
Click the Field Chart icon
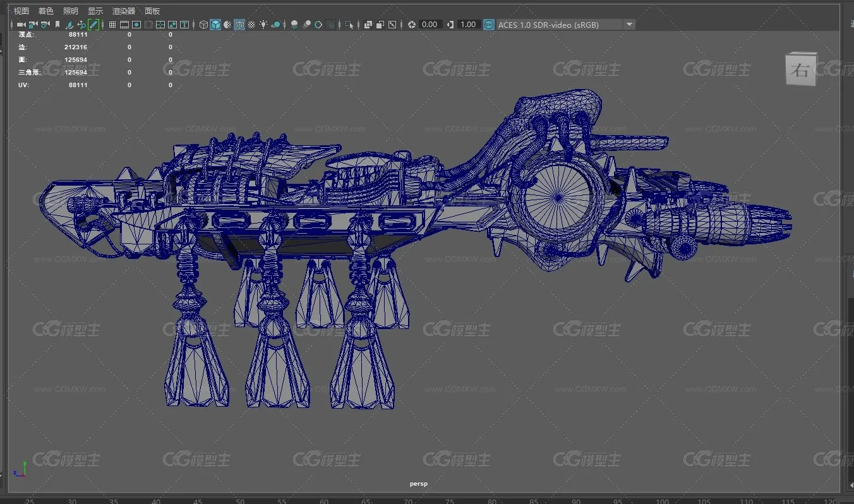click(160, 25)
